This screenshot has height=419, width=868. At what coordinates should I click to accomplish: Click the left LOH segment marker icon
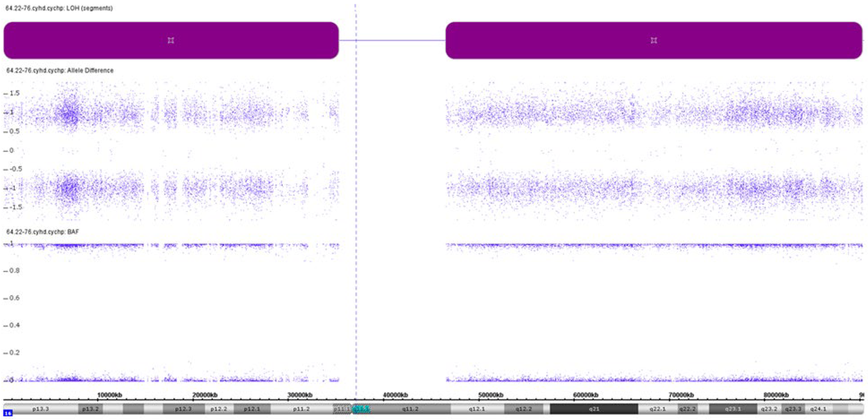point(171,40)
